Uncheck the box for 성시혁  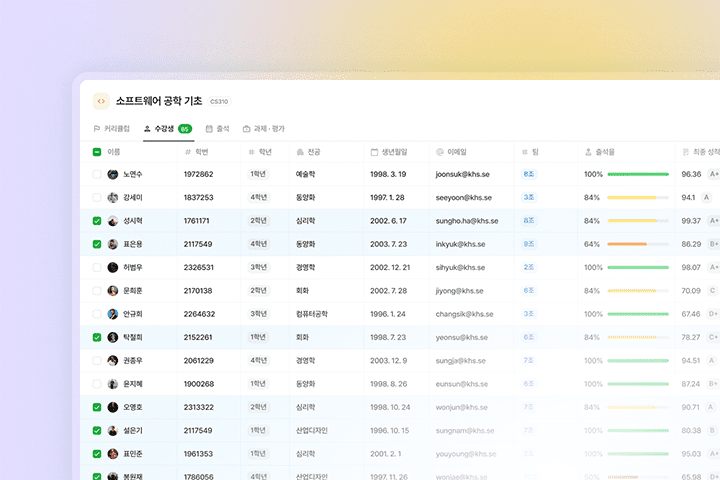(x=97, y=221)
